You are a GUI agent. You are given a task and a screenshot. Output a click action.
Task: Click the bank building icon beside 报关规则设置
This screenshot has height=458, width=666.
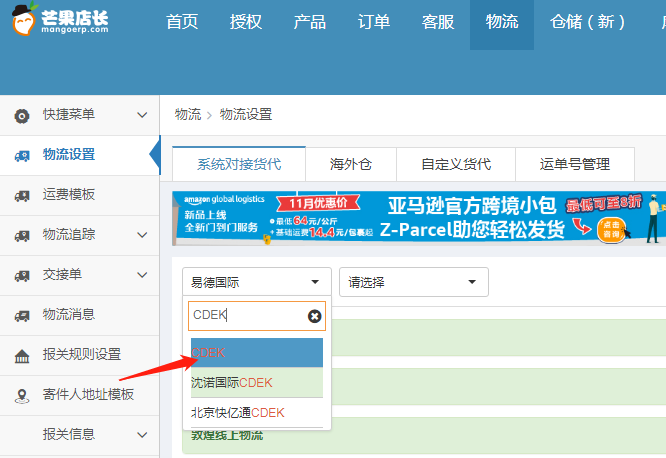(22, 356)
